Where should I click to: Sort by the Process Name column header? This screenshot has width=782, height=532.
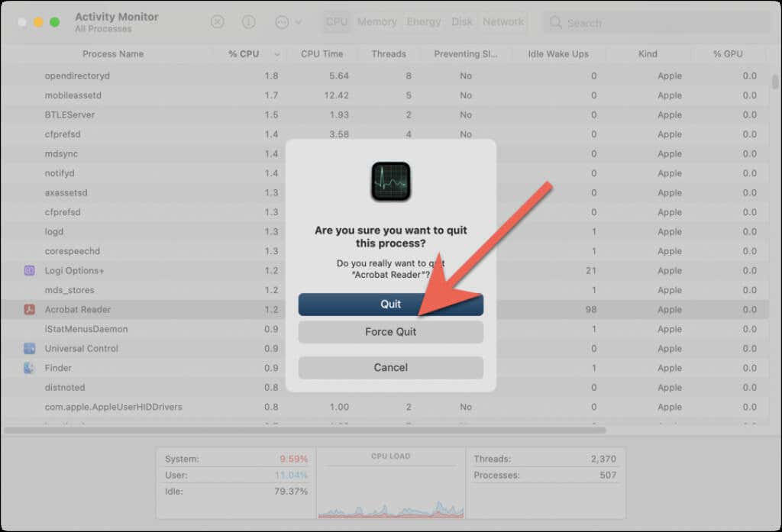(x=113, y=54)
